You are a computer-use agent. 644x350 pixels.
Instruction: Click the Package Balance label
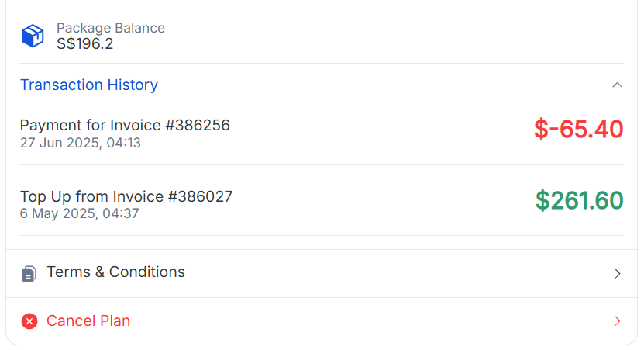click(111, 28)
